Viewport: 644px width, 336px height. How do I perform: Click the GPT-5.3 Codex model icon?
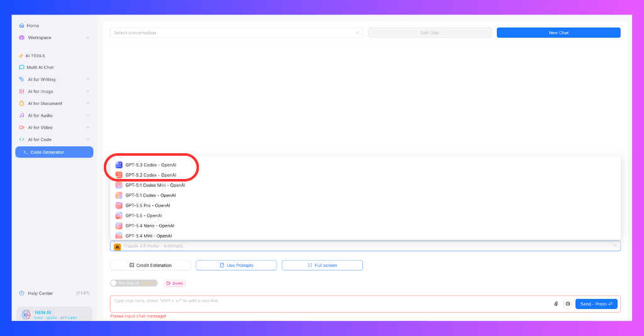coord(119,165)
